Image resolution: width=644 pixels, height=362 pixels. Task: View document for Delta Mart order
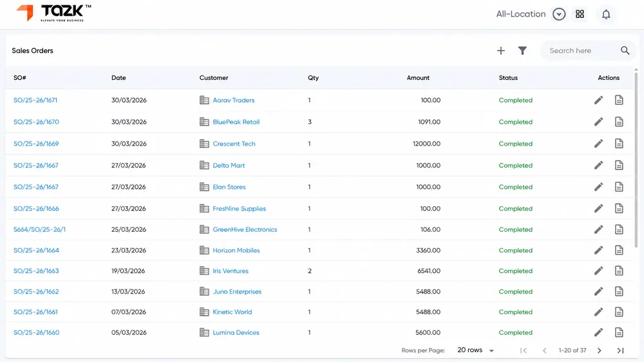pyautogui.click(x=618, y=165)
